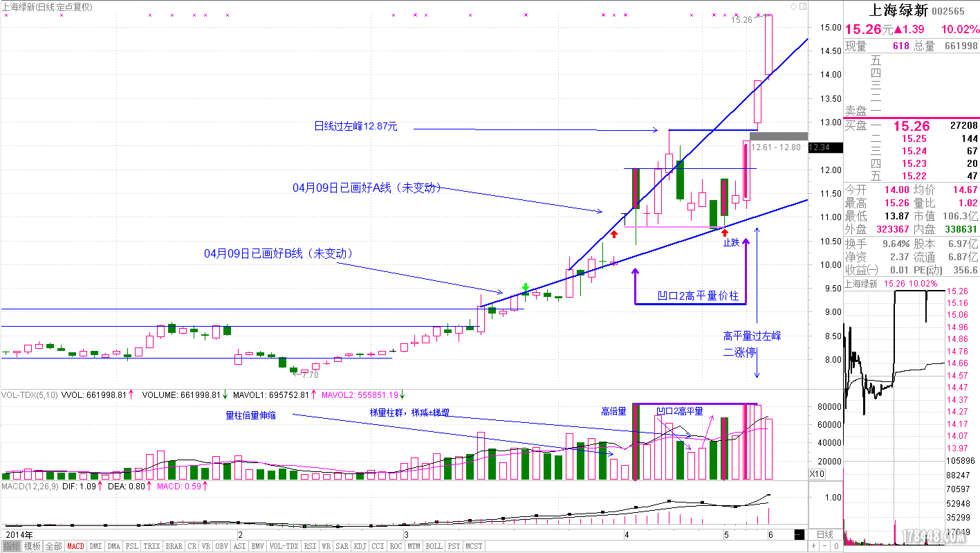Switch to the FSL indicator
The width and height of the screenshot is (980, 553).
pyautogui.click(x=131, y=546)
